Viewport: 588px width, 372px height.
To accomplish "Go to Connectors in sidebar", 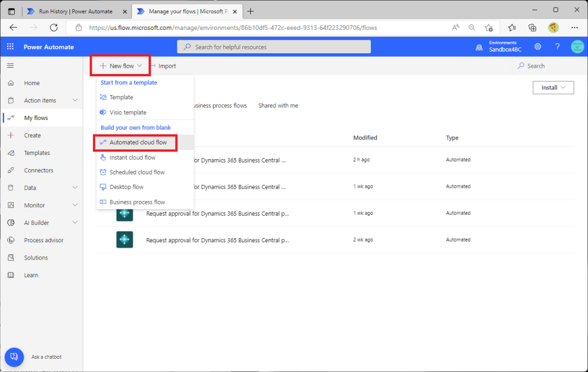I will (38, 170).
